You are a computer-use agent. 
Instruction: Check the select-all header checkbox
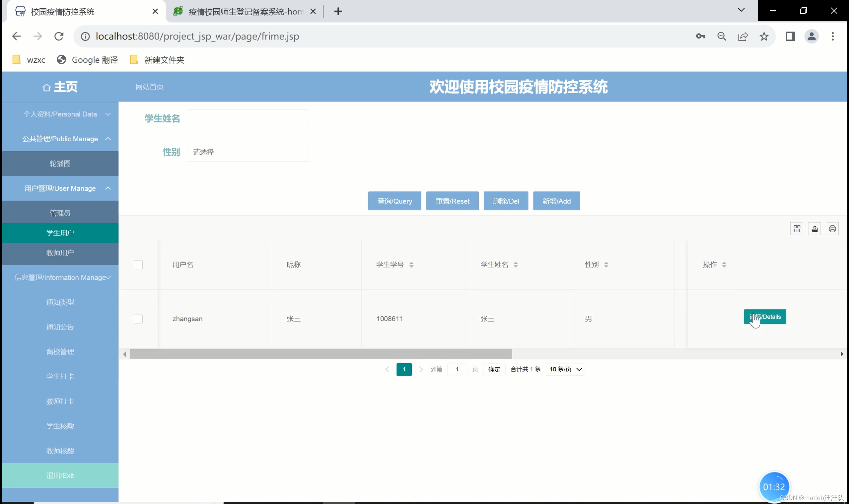[x=138, y=265]
